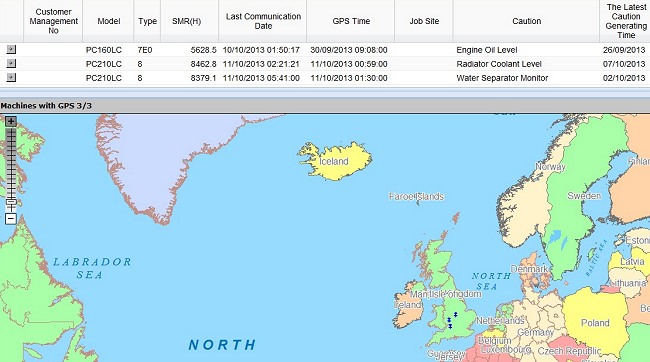Select the middle machine marker in England
The image size is (650, 362).
tap(449, 320)
